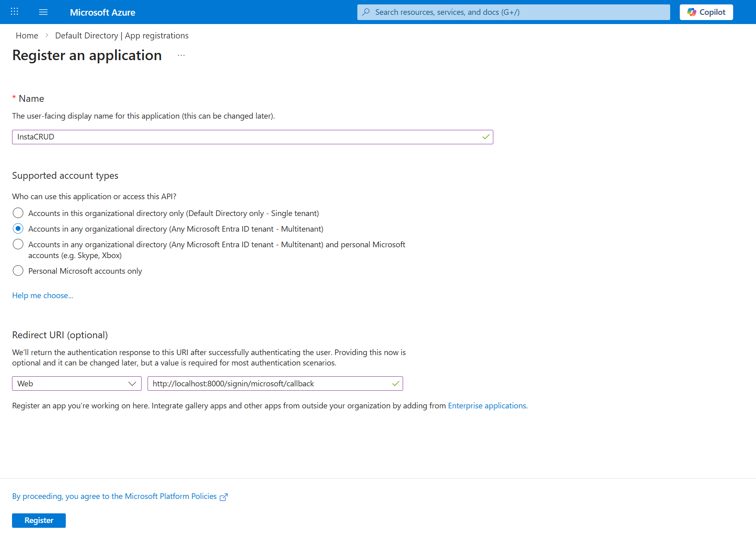This screenshot has width=756, height=537.
Task: Follow the Enterprise applications link
Action: pyautogui.click(x=487, y=406)
